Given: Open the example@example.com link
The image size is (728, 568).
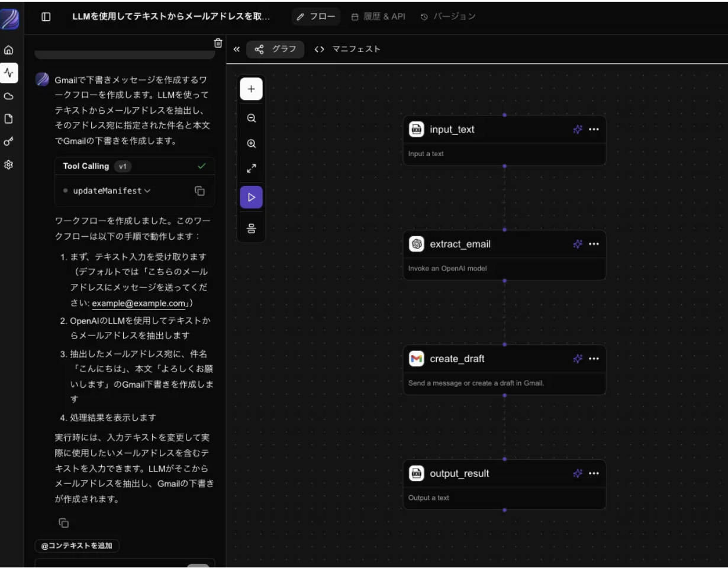Looking at the screenshot, I should [x=139, y=304].
